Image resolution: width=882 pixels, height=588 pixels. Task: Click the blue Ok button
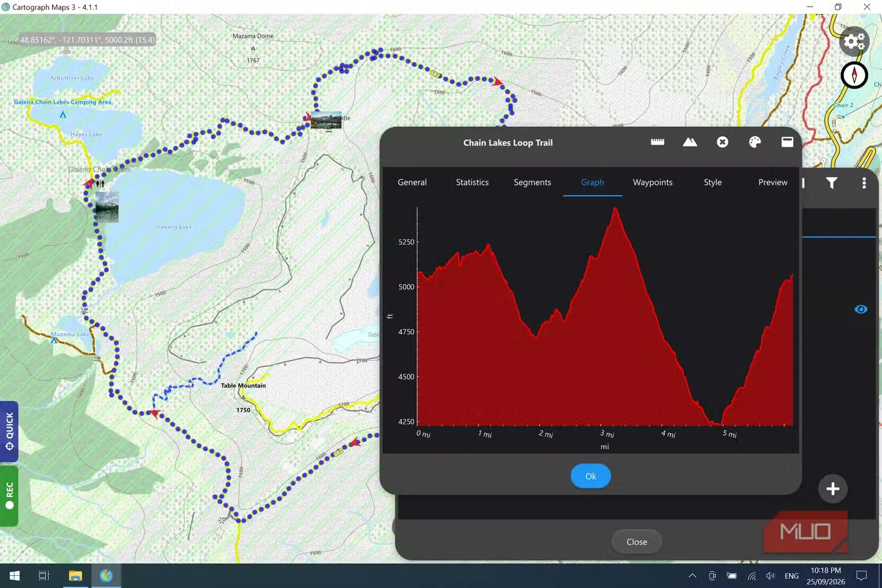(x=590, y=476)
